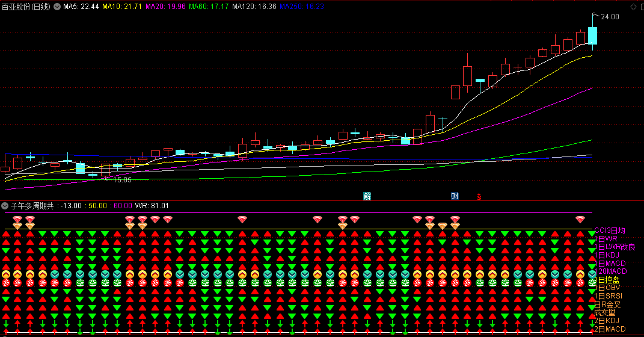
Task: Click the 2日MACD row label
Action: tap(610, 329)
